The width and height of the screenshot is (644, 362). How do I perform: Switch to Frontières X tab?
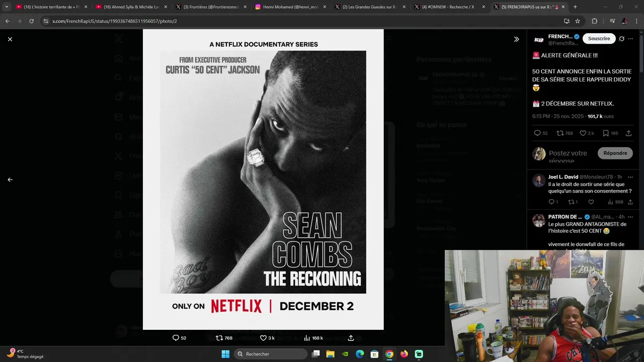211,7
